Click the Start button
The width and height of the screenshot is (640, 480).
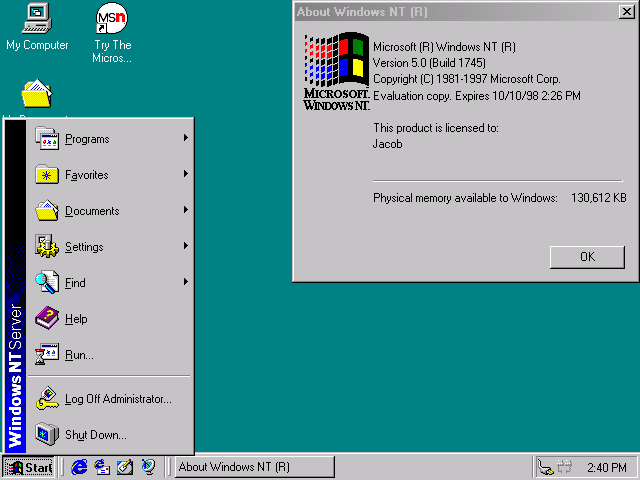click(29, 467)
